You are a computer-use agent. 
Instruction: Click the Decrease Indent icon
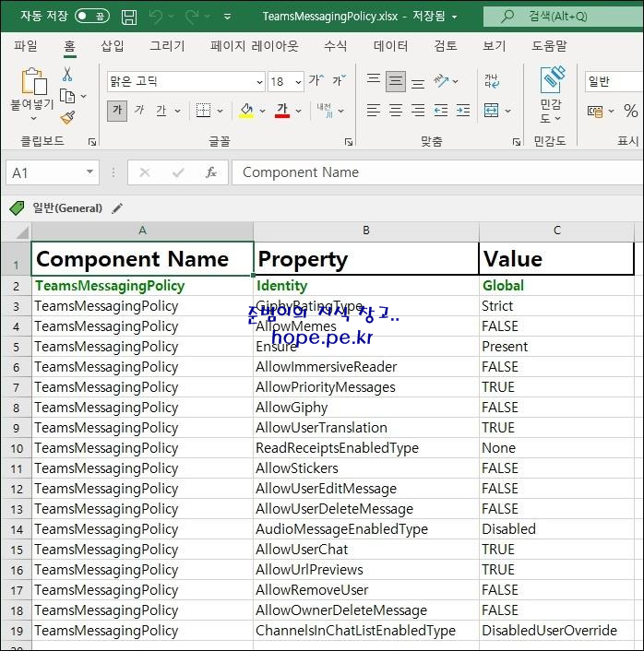tap(441, 111)
